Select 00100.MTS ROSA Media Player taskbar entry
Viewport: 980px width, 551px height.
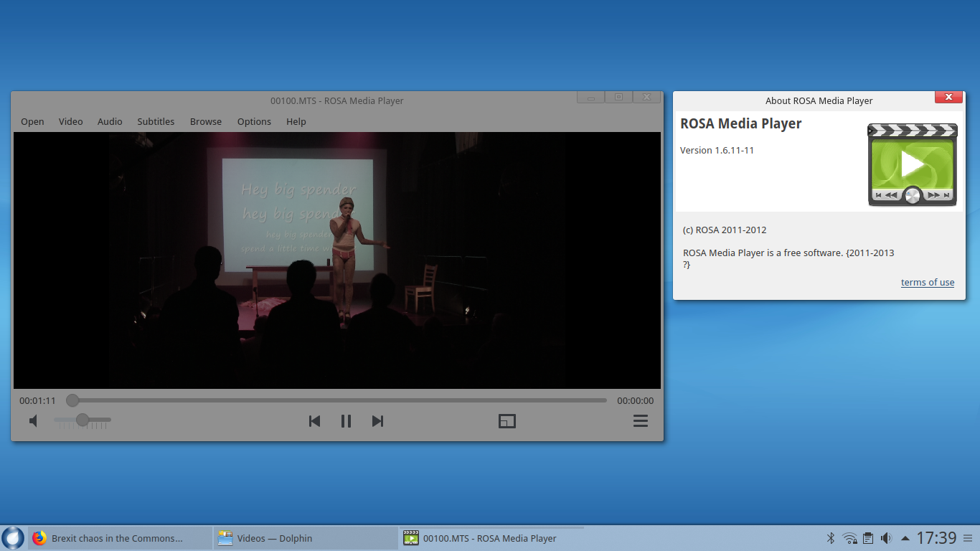pyautogui.click(x=491, y=538)
